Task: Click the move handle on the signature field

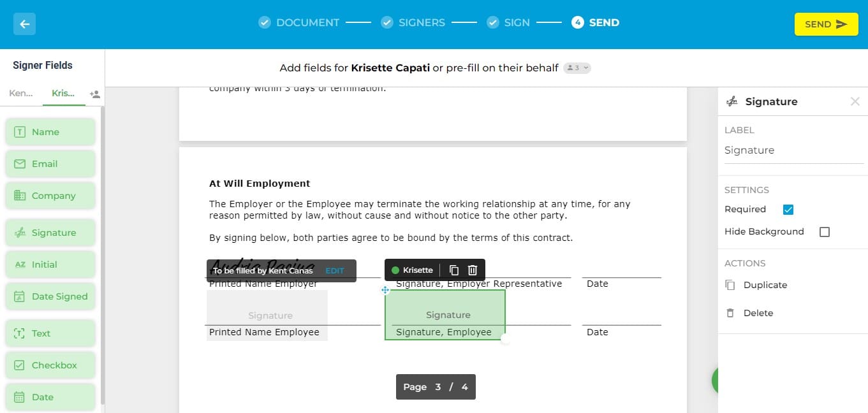Action: coord(385,290)
